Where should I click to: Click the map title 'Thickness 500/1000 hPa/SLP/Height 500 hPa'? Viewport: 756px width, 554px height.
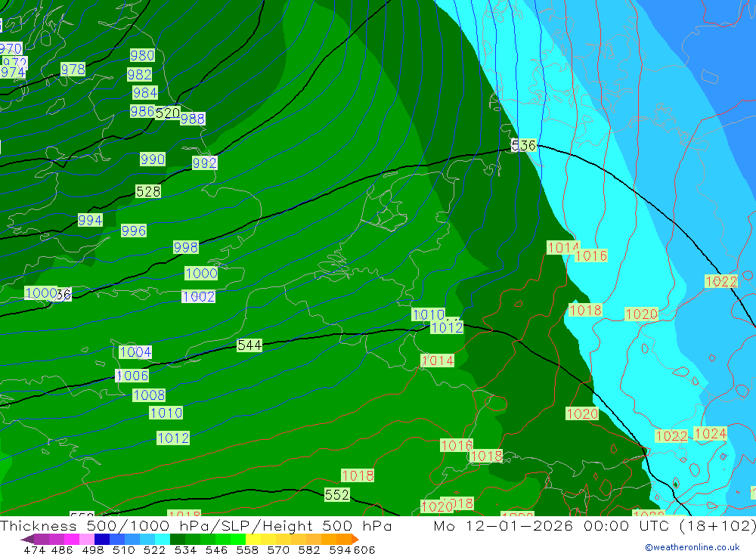point(196,525)
